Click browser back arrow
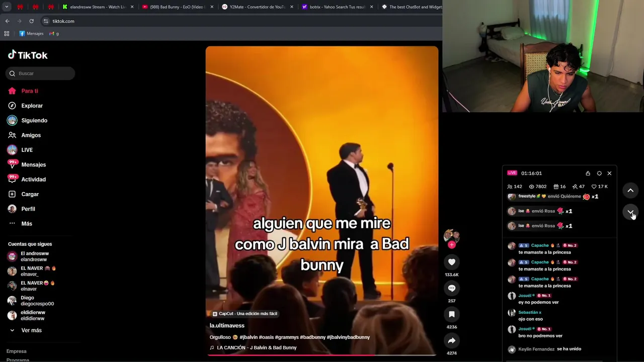Image resolution: width=644 pixels, height=362 pixels. pyautogui.click(x=7, y=21)
